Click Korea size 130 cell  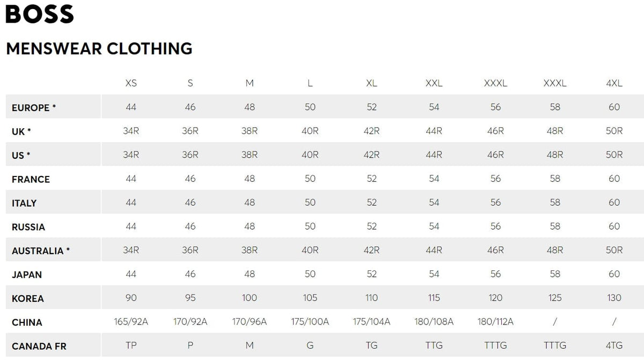[614, 298]
